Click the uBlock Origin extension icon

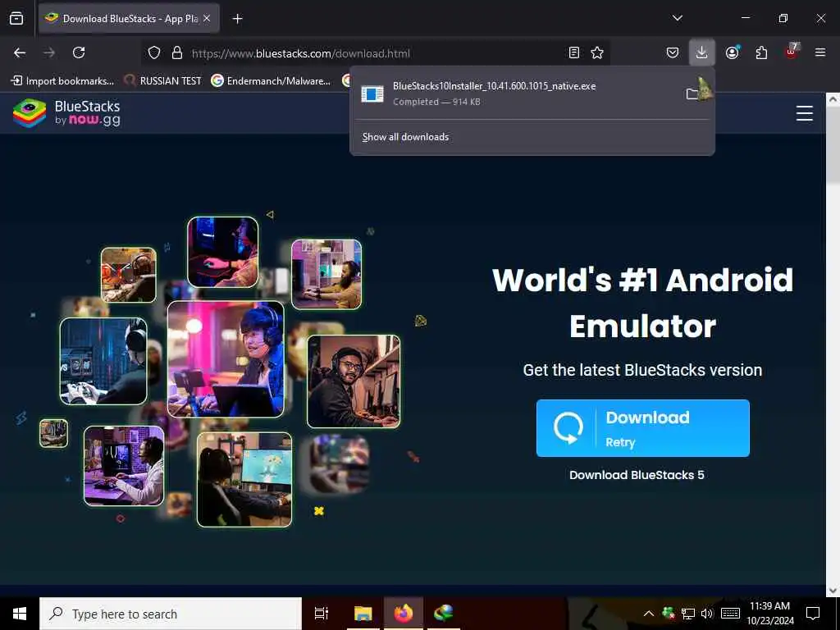click(x=792, y=52)
